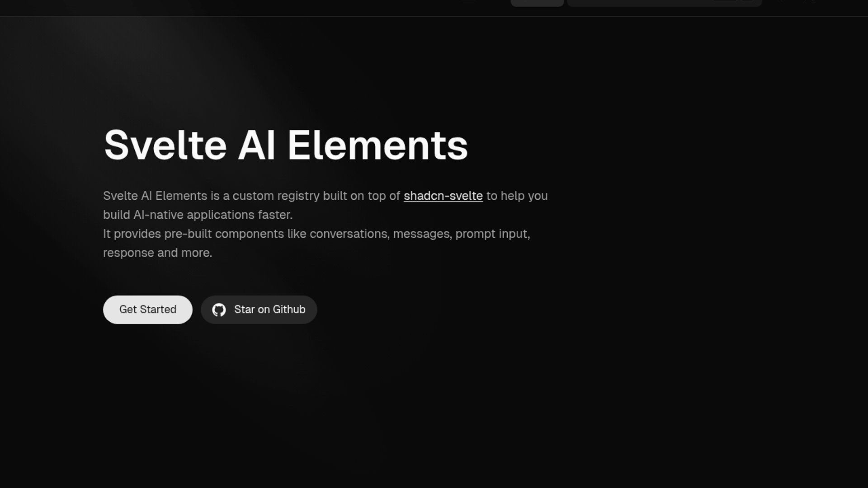Screen dimensions: 868x488
Task: Click the AI text in the heading
Action: pyautogui.click(x=256, y=145)
